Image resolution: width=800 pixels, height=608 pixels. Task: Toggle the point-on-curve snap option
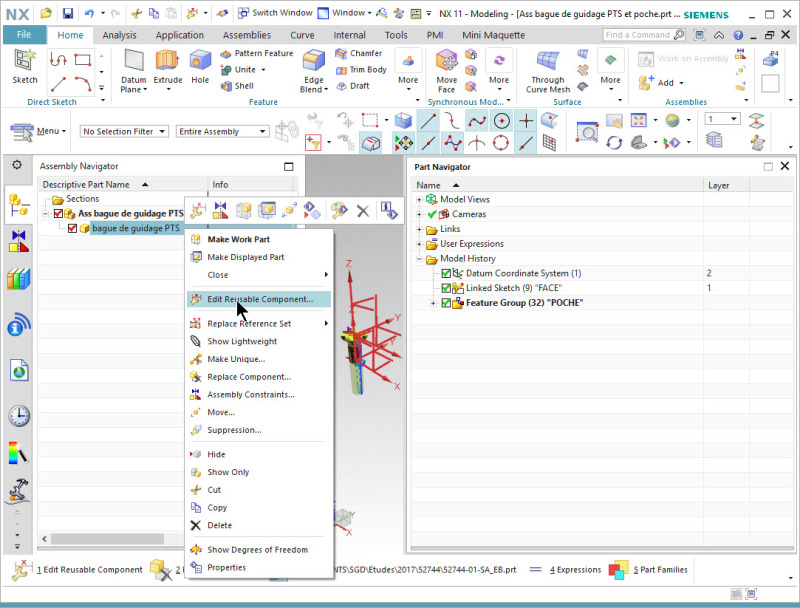525,143
